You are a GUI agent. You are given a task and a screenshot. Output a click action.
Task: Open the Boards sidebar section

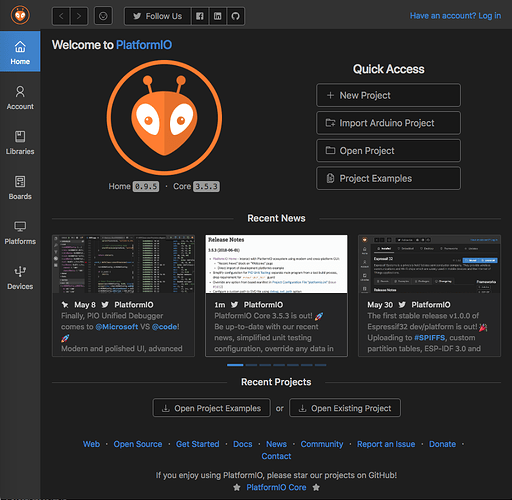(20, 188)
